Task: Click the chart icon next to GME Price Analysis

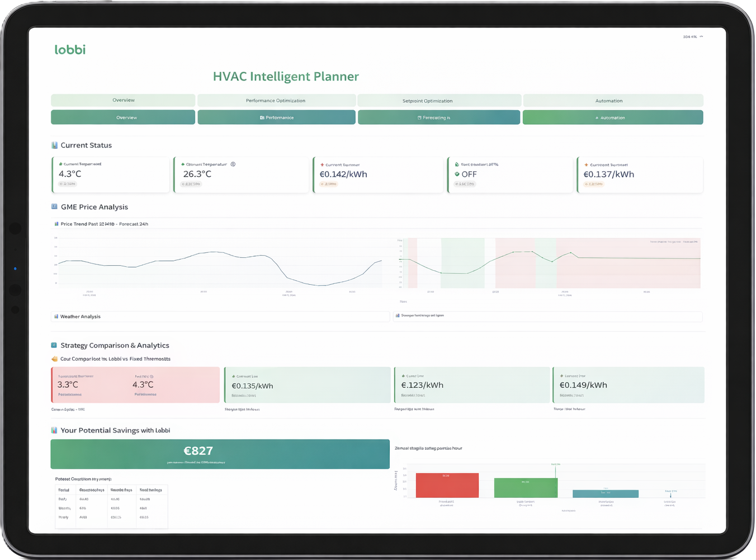Action: 54,206
